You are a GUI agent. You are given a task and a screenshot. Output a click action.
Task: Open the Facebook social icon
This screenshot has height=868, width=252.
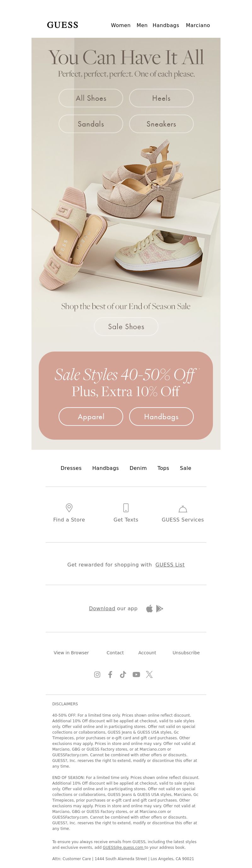coord(110,674)
